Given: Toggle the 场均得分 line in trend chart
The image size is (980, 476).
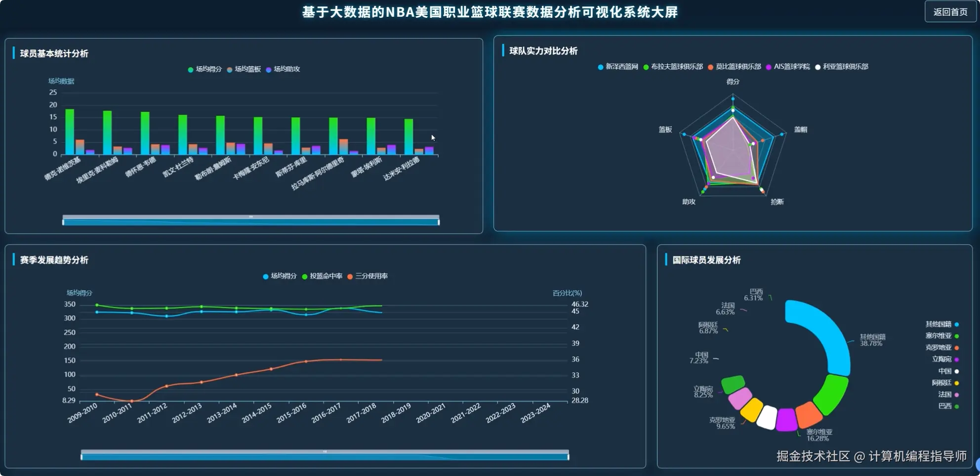Looking at the screenshot, I should (265, 276).
